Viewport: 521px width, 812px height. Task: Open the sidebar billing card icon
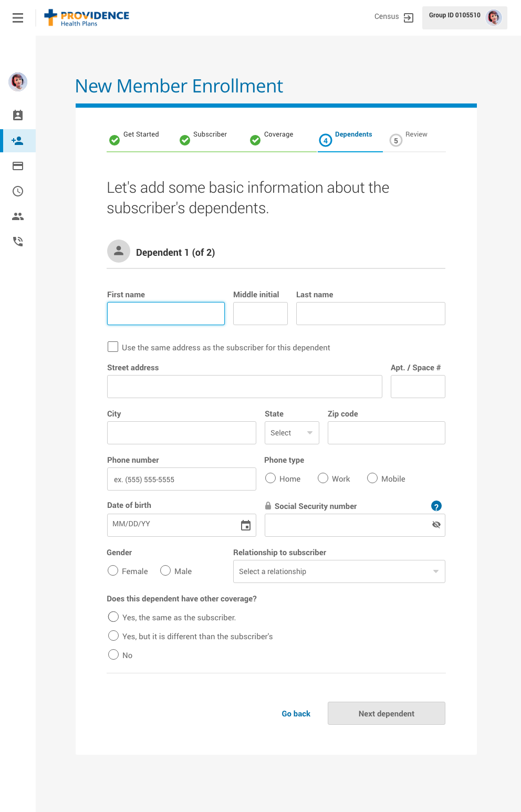[x=18, y=166]
